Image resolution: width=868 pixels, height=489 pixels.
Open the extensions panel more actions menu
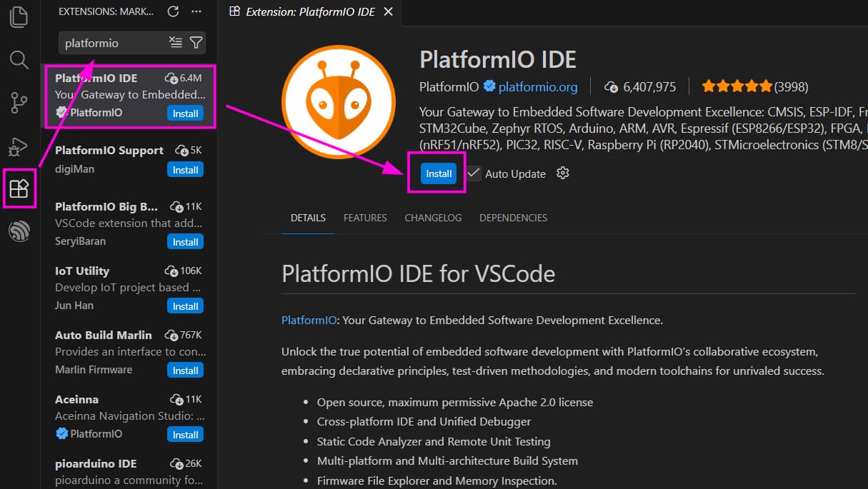pos(196,11)
